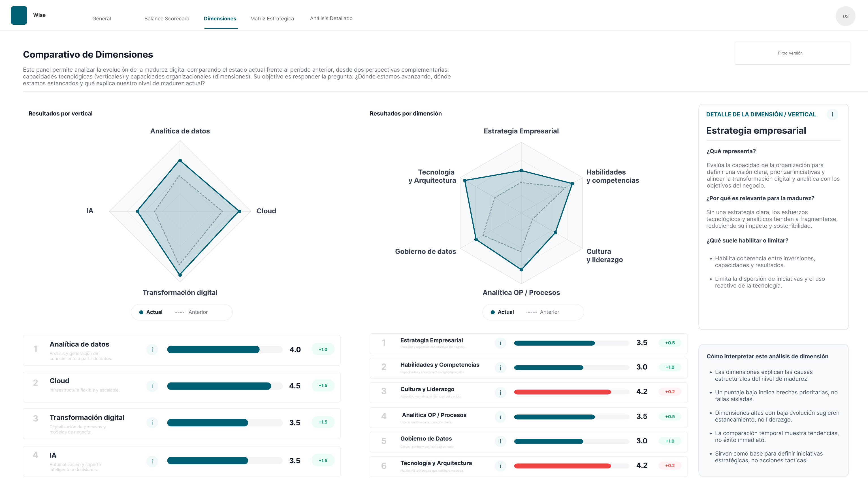Click the Wise logo square
The height and width of the screenshot is (485, 868).
pyautogui.click(x=19, y=16)
